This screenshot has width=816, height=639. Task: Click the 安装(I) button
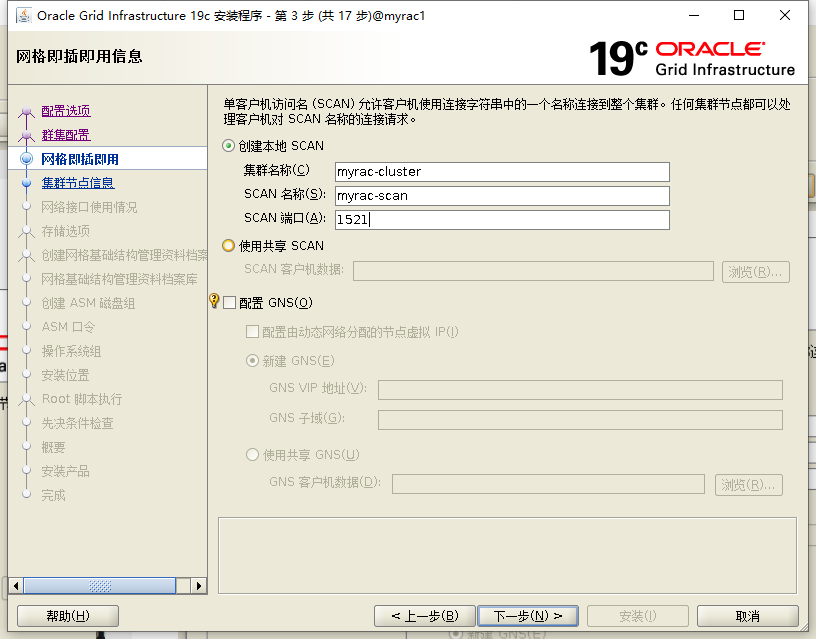click(x=638, y=616)
